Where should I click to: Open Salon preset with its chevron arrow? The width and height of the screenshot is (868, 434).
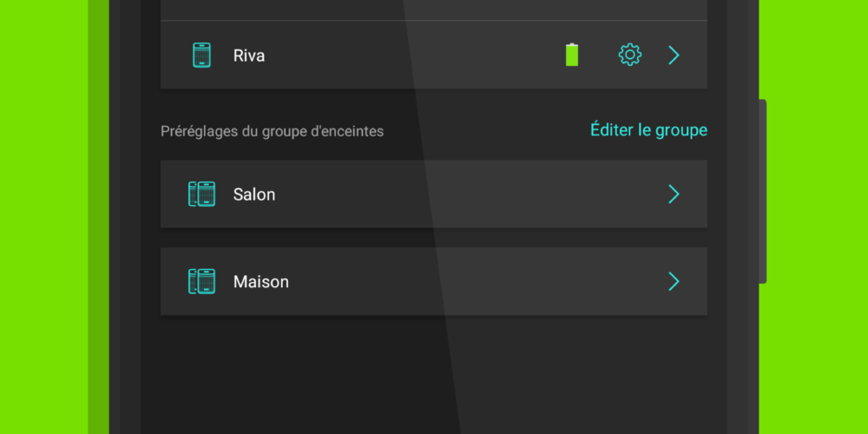[674, 194]
